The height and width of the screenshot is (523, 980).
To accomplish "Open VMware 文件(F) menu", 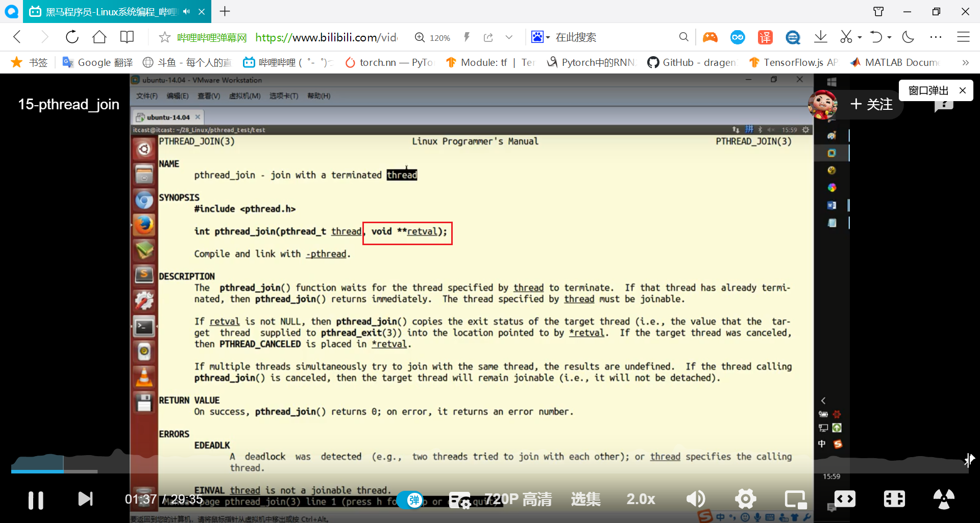I will 147,96.
